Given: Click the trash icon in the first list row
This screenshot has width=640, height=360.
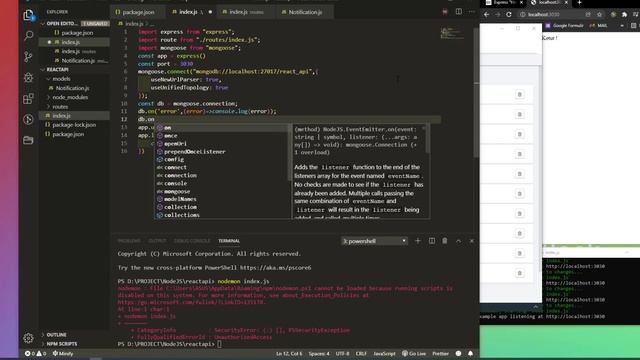Looking at the screenshot, I should [x=519, y=94].
